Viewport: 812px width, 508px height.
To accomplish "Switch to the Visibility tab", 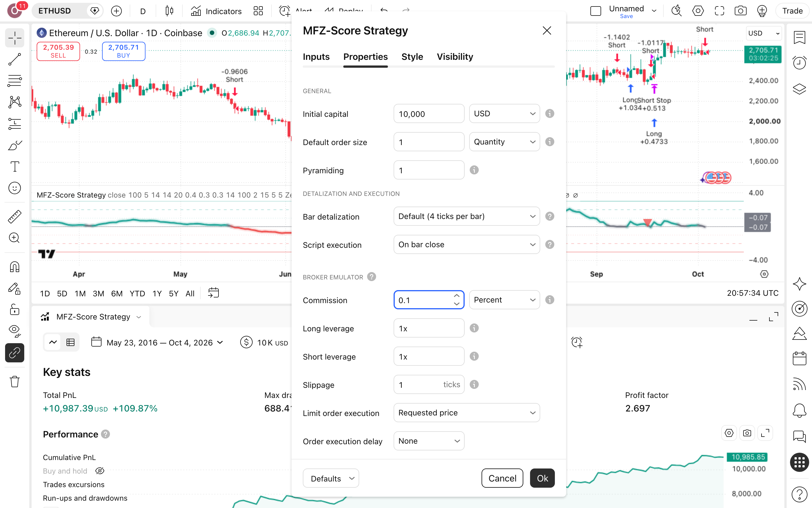I will (x=455, y=57).
